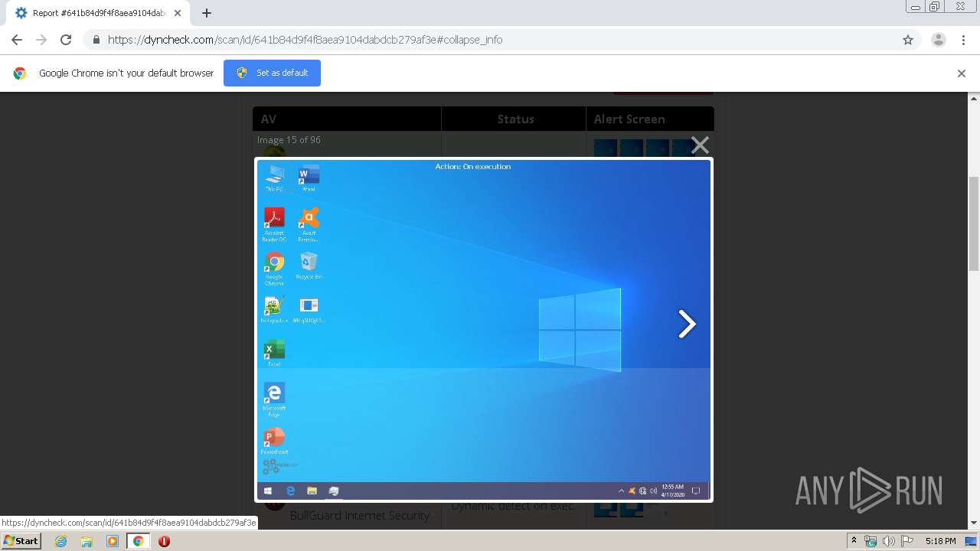Open the red Opera taskbar icon
The width and height of the screenshot is (980, 551).
pos(164,541)
